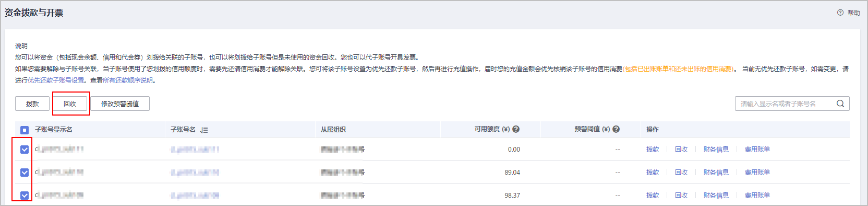
Task: Uncheck the second sub-account row checkbox
Action: click(25, 173)
